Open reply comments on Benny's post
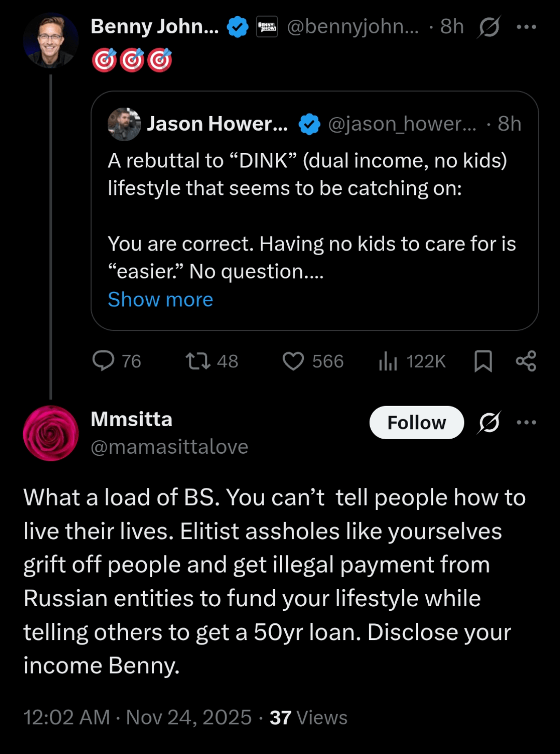Screen dimensions: 560x754 [104, 361]
